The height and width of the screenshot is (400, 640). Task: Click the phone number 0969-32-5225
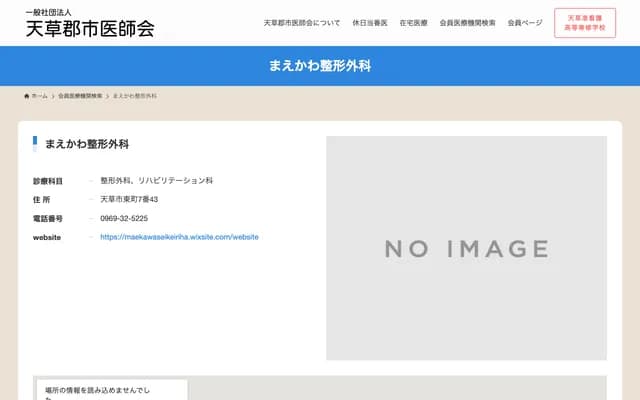point(124,218)
